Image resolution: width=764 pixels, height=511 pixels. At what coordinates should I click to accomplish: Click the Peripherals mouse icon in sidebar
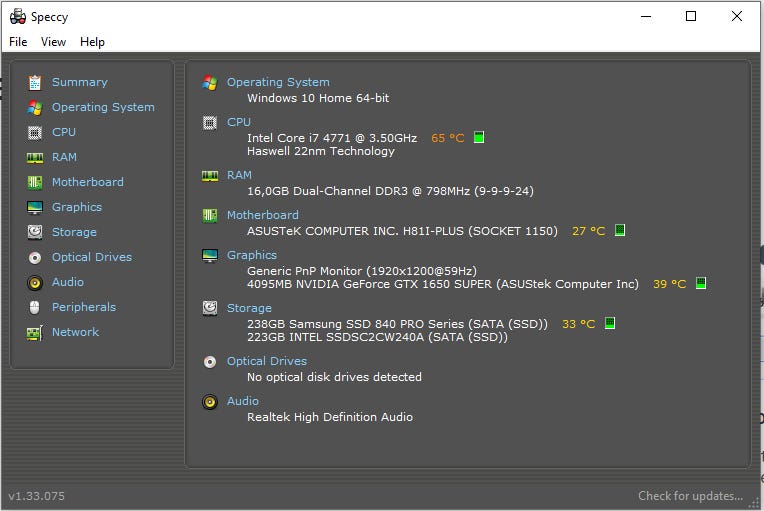click(35, 307)
